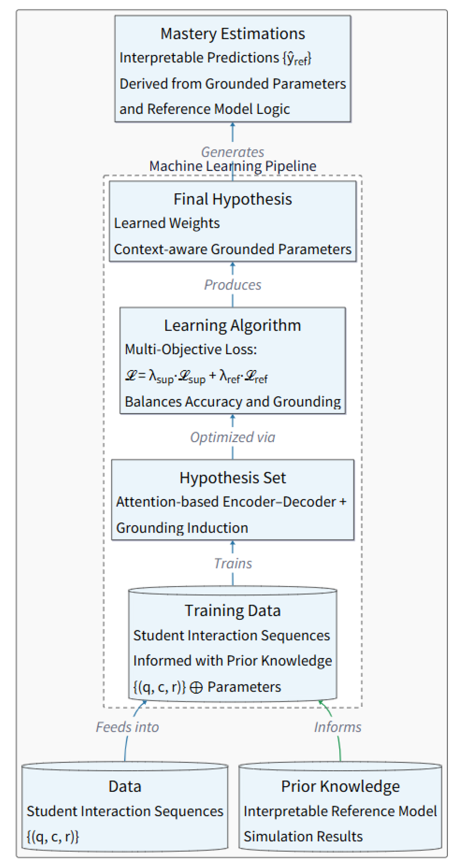The height and width of the screenshot is (868, 458).
Task: Click the Trains arrow label
Action: click(x=233, y=563)
